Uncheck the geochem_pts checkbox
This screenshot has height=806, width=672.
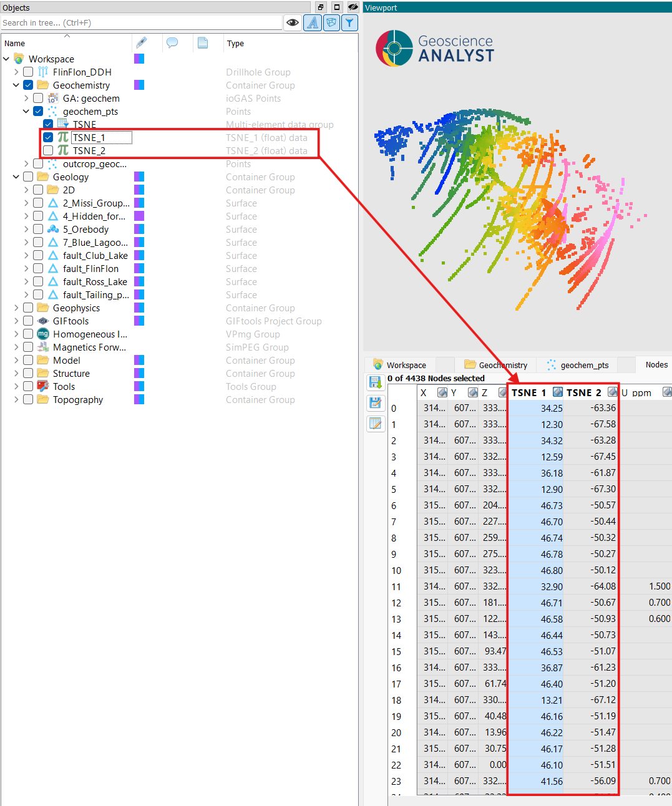click(x=38, y=111)
